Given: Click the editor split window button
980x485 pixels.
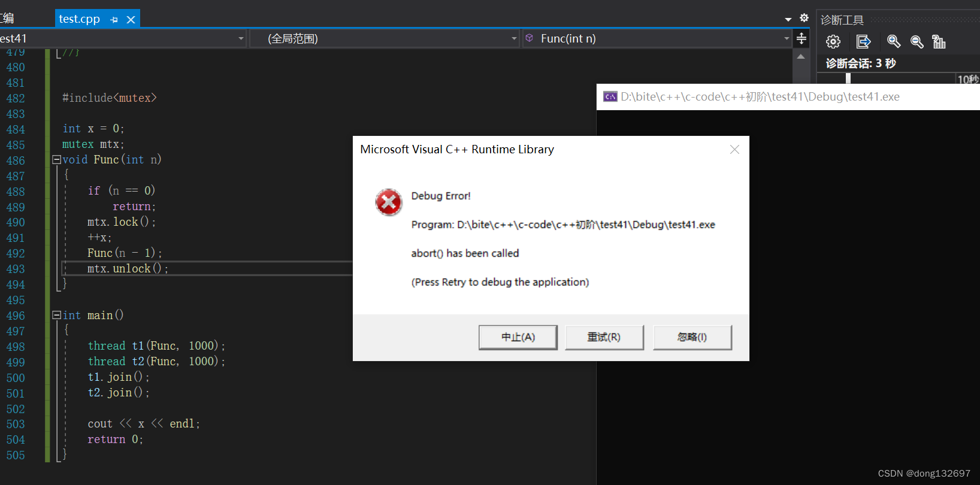Looking at the screenshot, I should (x=801, y=39).
